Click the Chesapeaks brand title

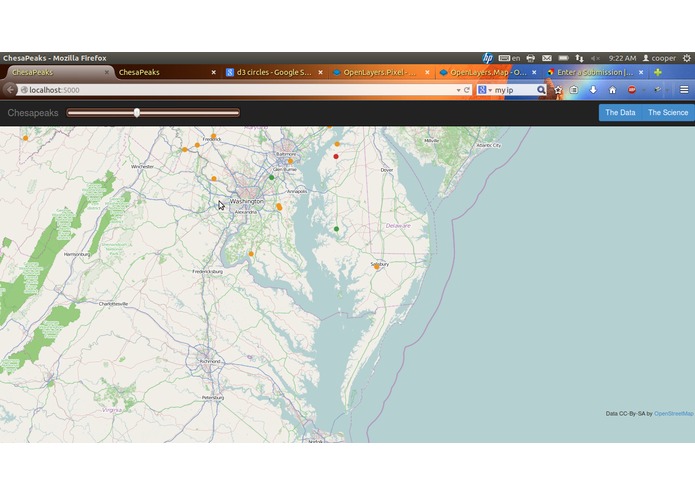coord(33,113)
